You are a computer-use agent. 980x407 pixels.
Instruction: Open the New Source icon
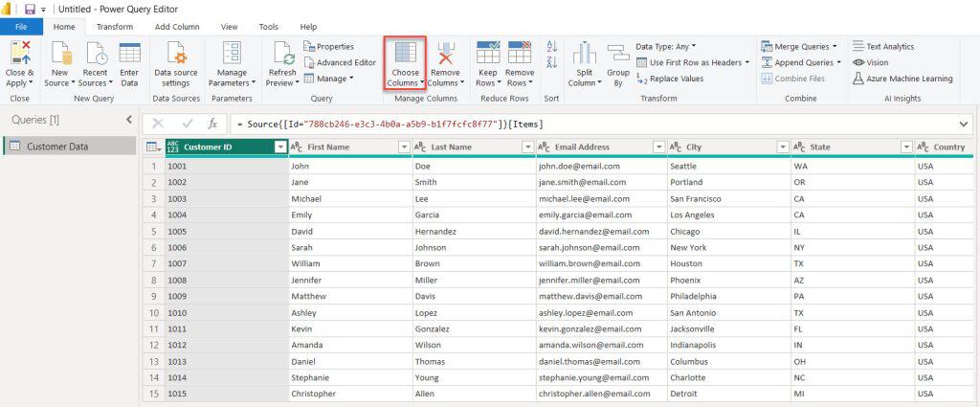click(60, 53)
